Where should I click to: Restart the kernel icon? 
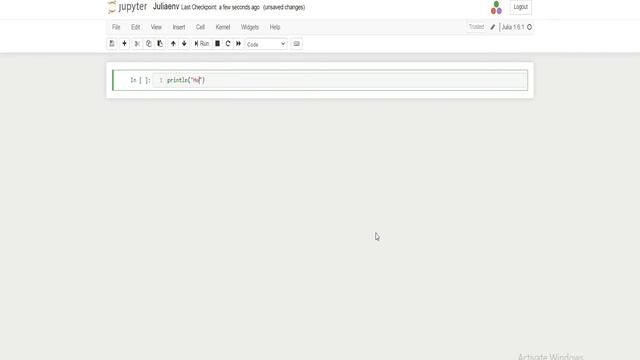click(228, 44)
